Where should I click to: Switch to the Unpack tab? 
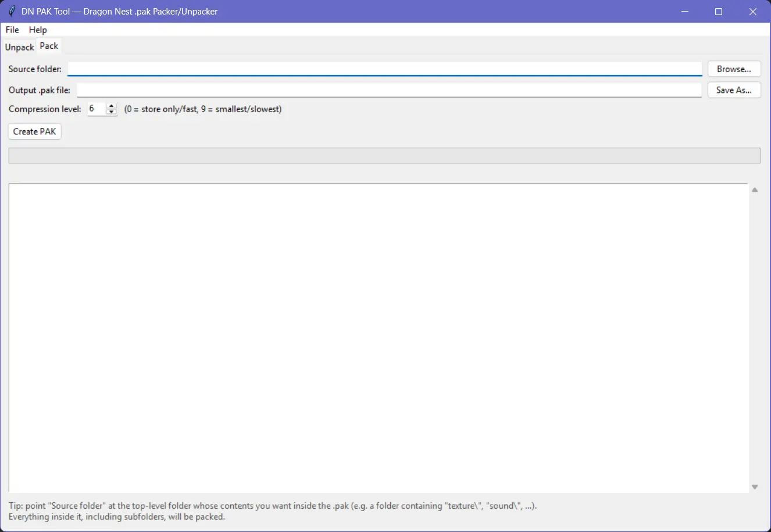tap(20, 47)
